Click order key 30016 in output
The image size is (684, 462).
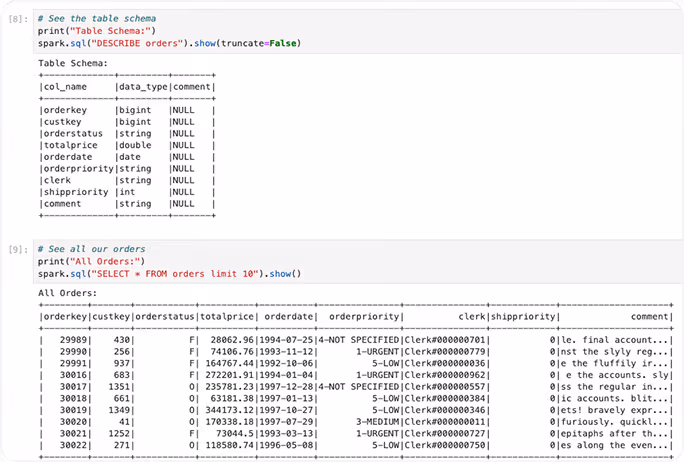[x=73, y=375]
